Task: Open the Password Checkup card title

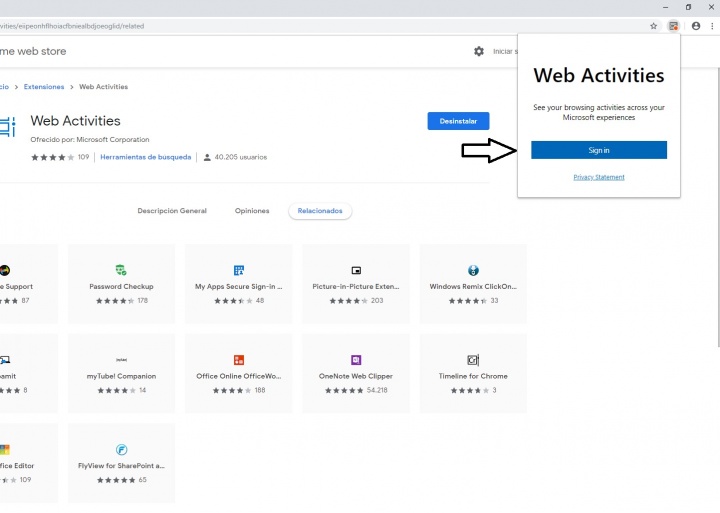Action: [121, 286]
